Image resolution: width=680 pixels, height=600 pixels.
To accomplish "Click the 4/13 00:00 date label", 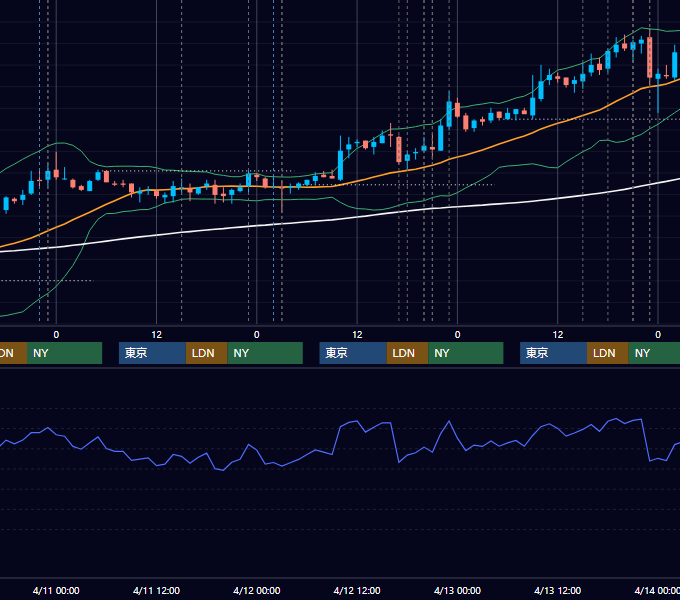I will click(x=457, y=590).
